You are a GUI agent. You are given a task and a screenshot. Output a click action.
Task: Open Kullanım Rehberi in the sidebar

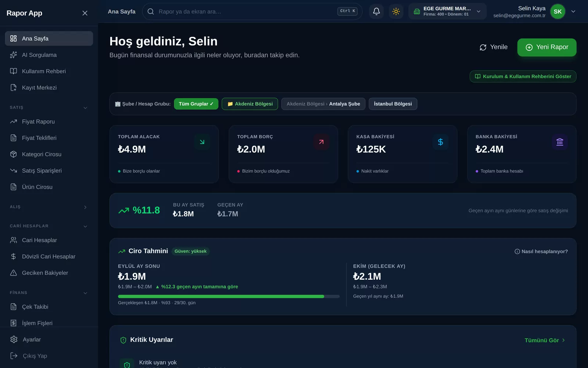49,71
